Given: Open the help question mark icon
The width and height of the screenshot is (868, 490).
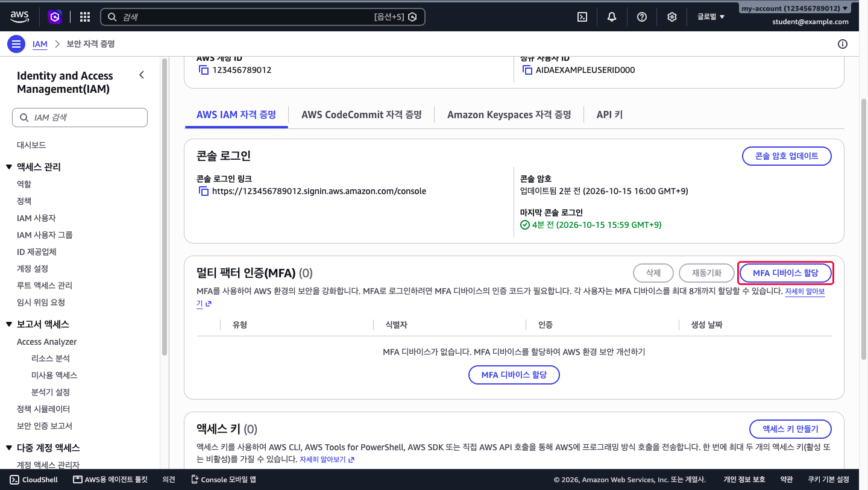Looking at the screenshot, I should pyautogui.click(x=642, y=17).
